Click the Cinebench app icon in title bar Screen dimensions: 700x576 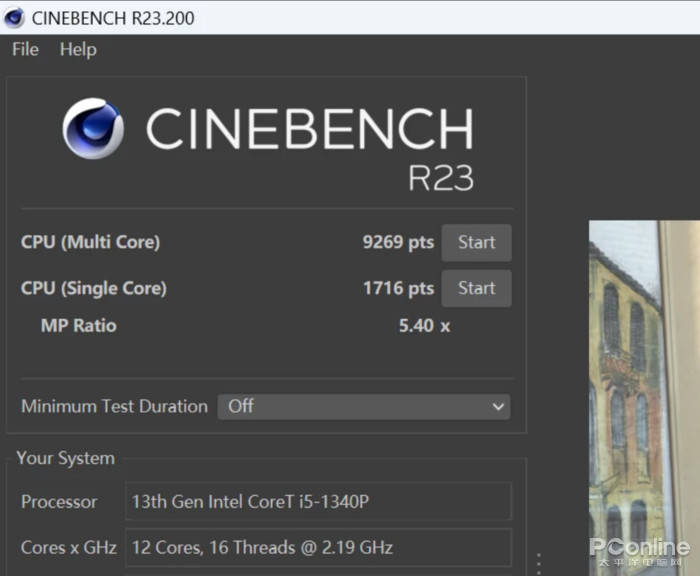click(x=14, y=18)
